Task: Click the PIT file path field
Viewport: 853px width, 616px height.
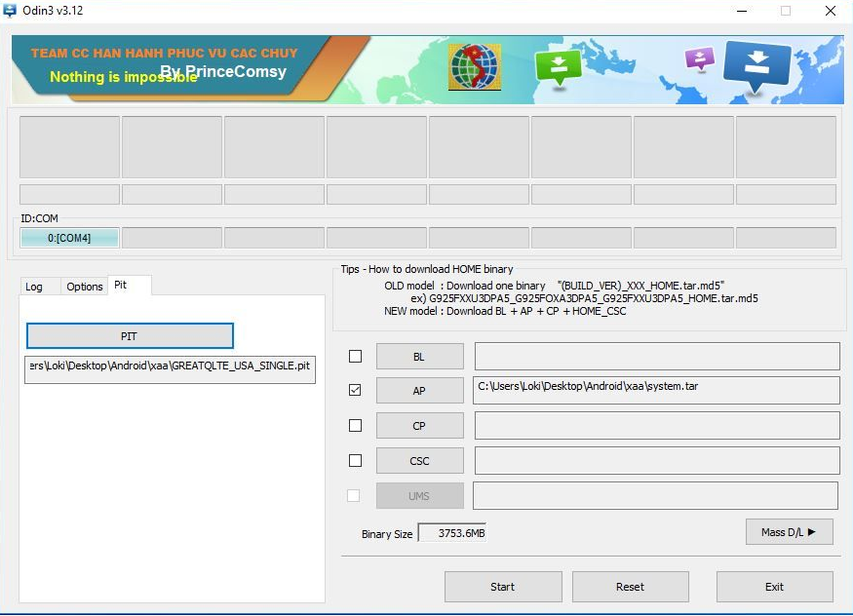Action: click(x=170, y=369)
